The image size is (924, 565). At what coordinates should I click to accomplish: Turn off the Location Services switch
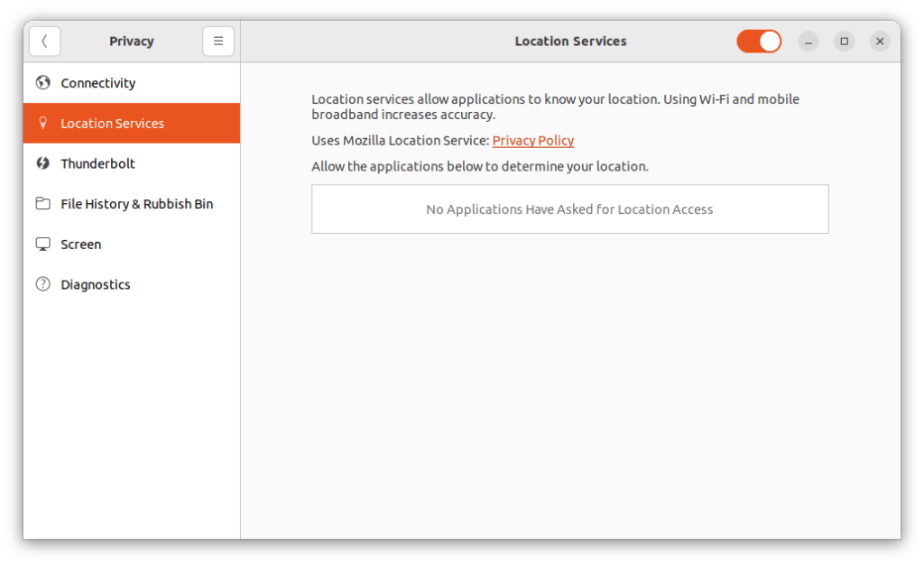759,42
